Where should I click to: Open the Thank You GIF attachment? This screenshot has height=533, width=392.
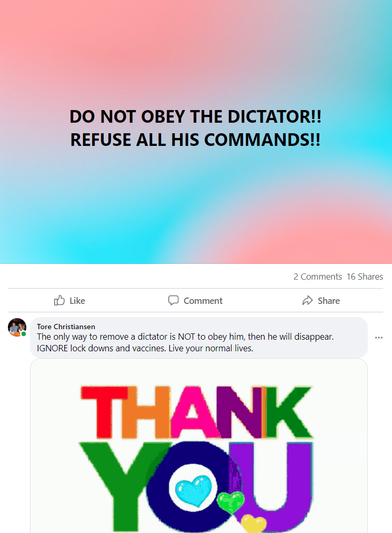[x=199, y=446]
